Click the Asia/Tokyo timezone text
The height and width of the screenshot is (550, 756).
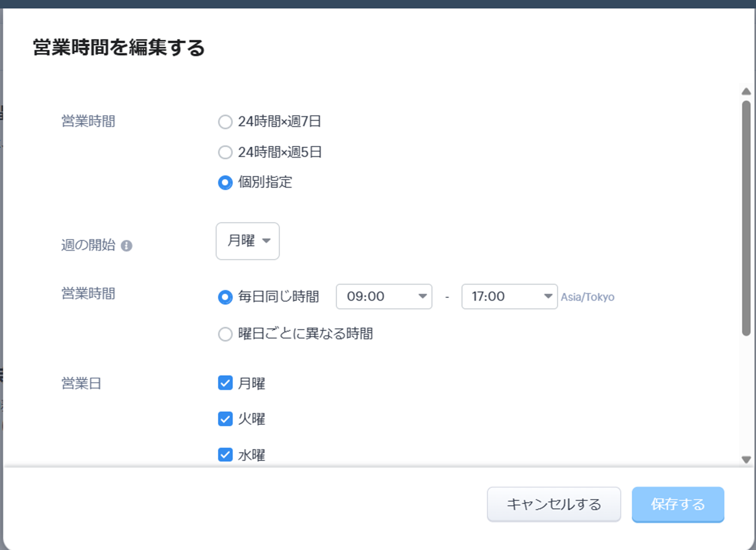click(587, 297)
